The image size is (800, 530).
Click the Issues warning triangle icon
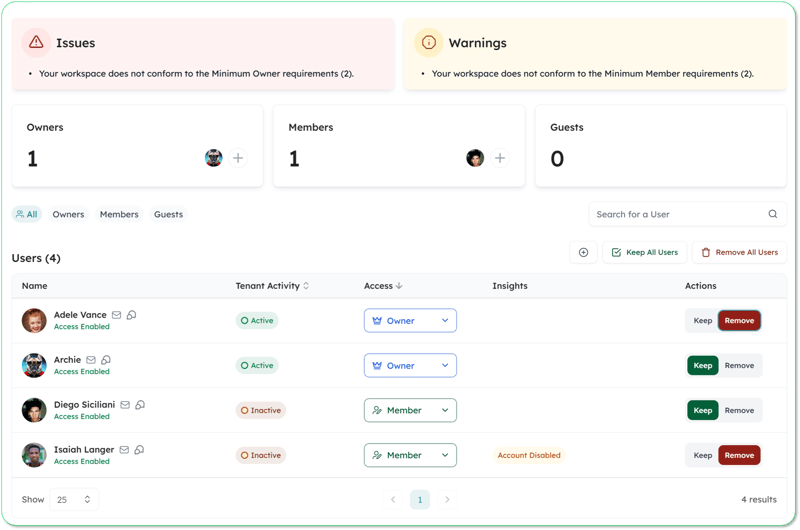pyautogui.click(x=36, y=42)
